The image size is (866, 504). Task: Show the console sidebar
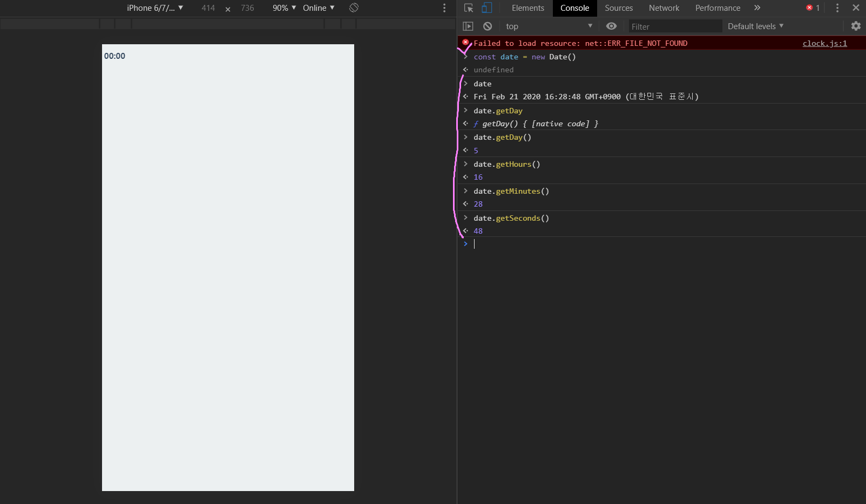click(468, 26)
